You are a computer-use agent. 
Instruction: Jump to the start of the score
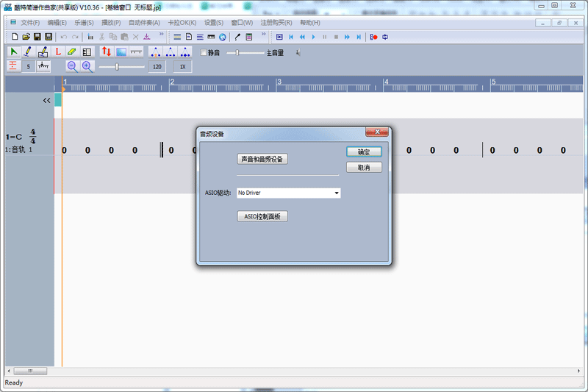[x=291, y=37]
